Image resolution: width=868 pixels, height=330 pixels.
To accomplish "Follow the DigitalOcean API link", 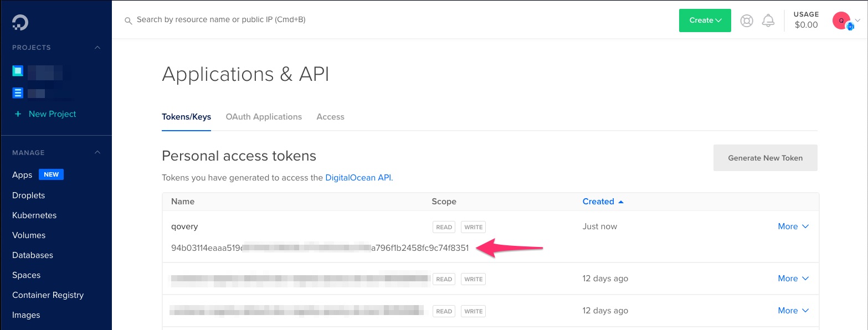I will coord(358,178).
